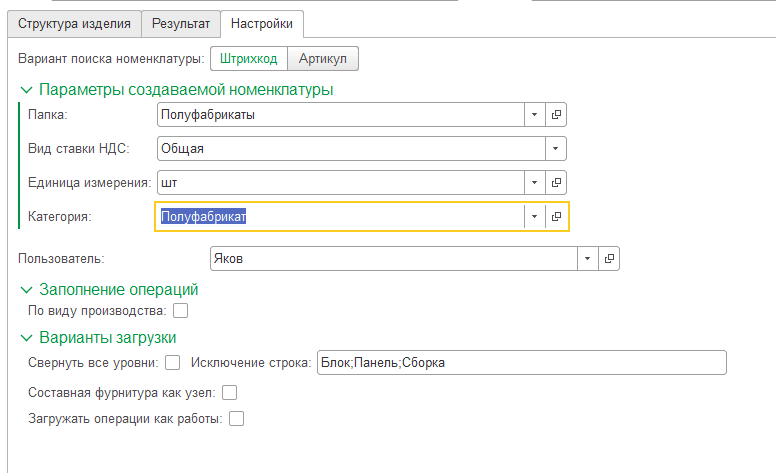This screenshot has height=473, width=776.
Task: Open the Папка dropdown list
Action: (x=535, y=114)
